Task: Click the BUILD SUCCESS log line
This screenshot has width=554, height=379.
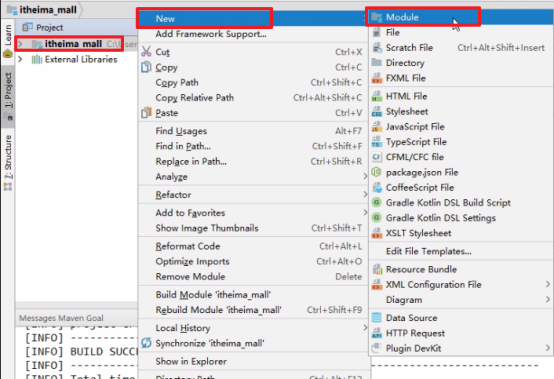Action: [81, 351]
